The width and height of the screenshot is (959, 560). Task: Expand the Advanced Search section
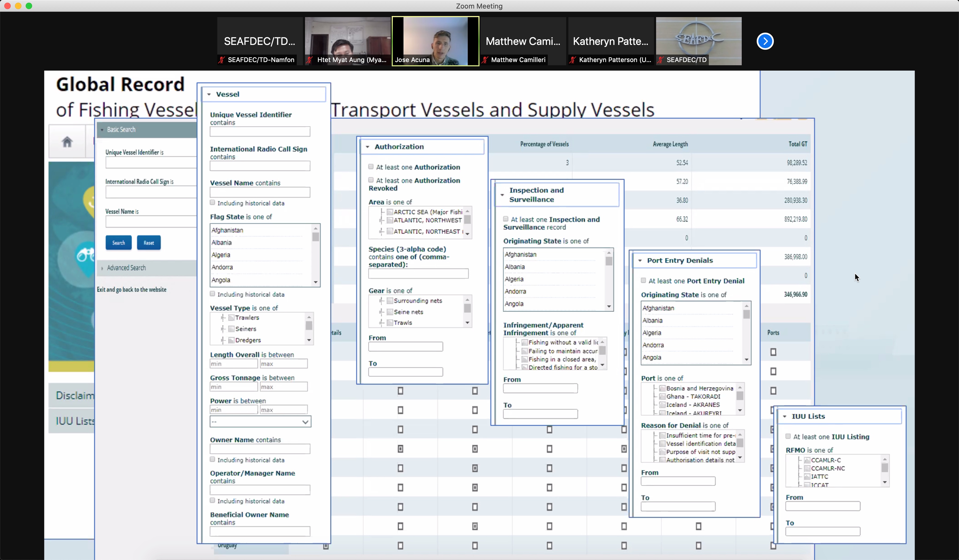click(126, 268)
